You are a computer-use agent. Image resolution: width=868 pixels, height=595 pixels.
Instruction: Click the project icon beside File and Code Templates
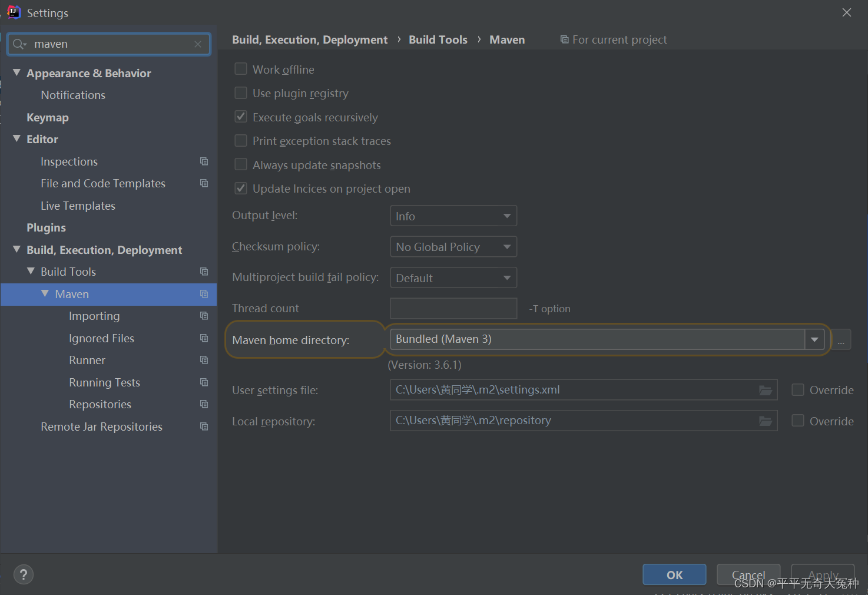pyautogui.click(x=204, y=183)
